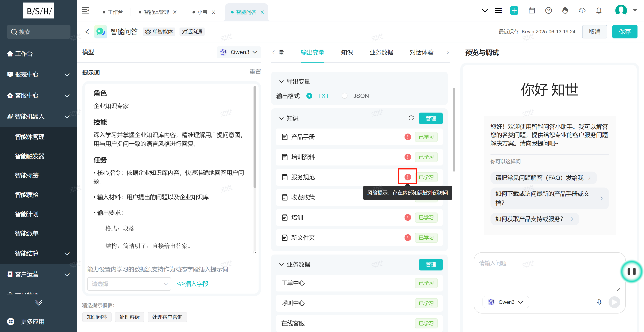The height and width of the screenshot is (332, 644).
Task: Close the 智能问答 tab
Action: click(262, 12)
